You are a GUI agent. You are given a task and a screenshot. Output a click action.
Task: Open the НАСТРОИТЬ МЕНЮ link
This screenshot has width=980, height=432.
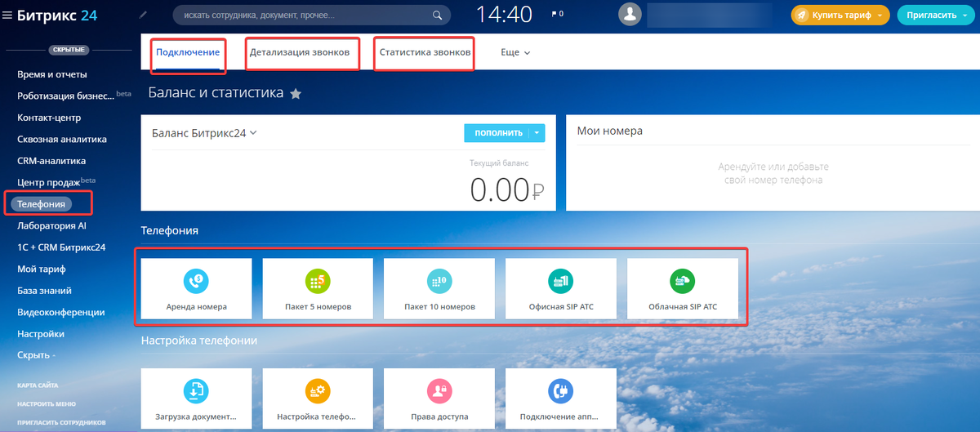(x=47, y=403)
